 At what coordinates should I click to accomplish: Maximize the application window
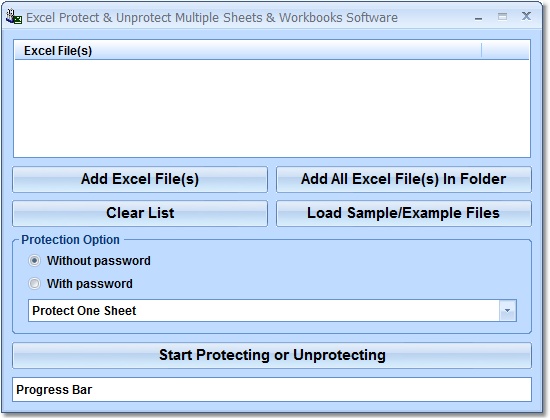(x=502, y=16)
